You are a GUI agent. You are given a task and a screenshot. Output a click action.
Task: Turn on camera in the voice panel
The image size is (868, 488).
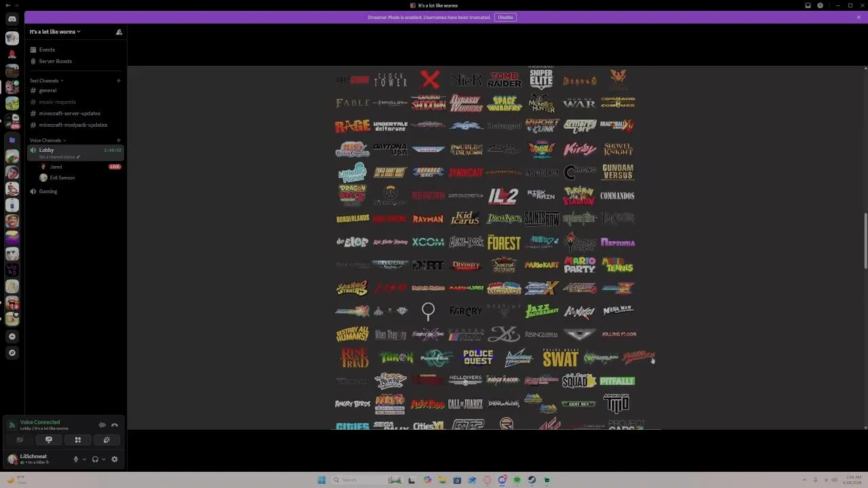tap(20, 440)
